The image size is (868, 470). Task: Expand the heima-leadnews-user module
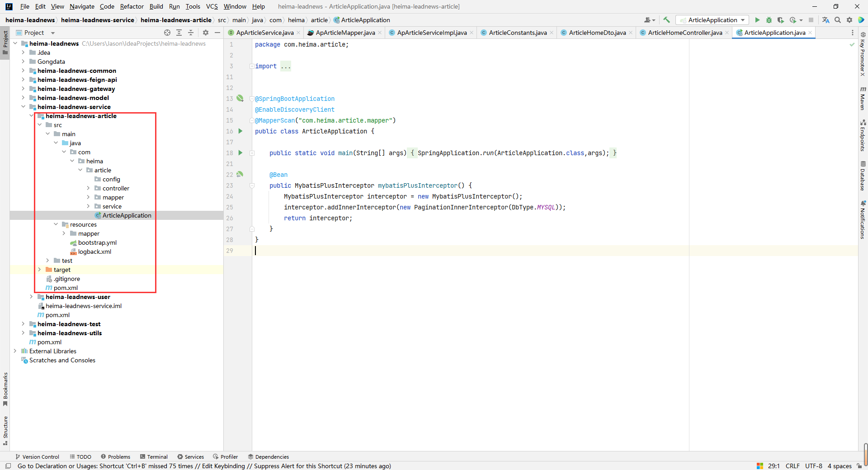(31, 297)
